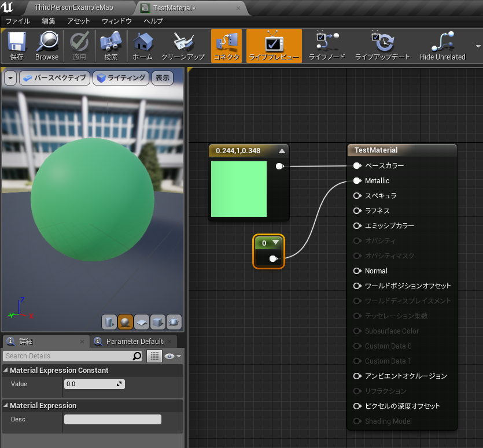Open the Edit (編集) menu
The height and width of the screenshot is (448, 483).
click(49, 21)
